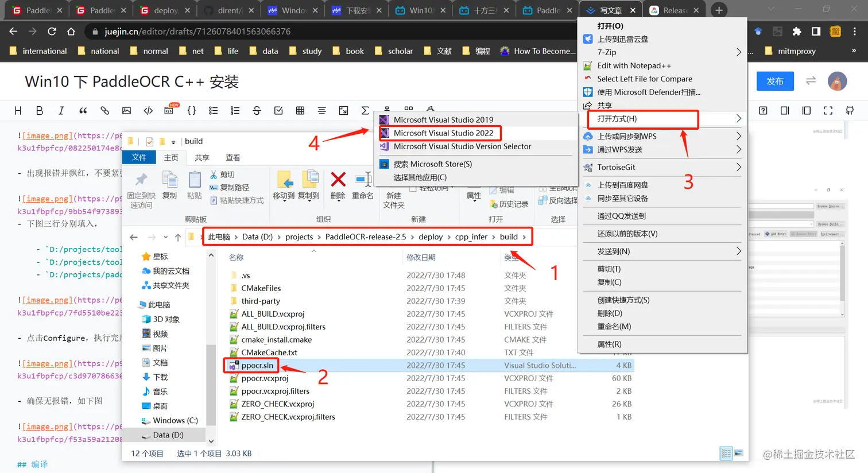Open editor help question-mark icon
The height and width of the screenshot is (473, 868).
point(763,111)
